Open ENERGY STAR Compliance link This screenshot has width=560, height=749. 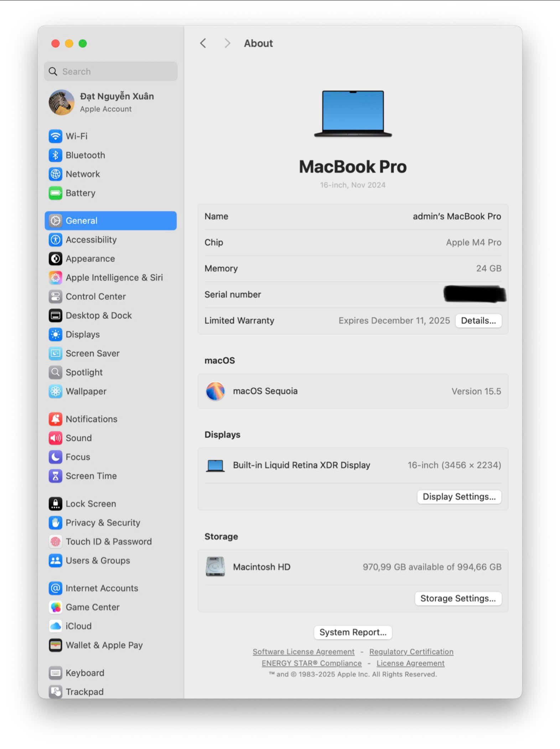pyautogui.click(x=312, y=663)
